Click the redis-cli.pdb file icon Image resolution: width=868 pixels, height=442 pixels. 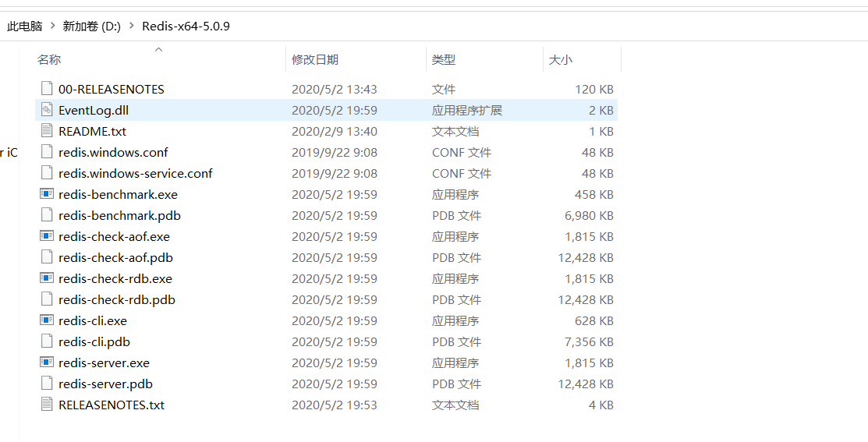47,341
